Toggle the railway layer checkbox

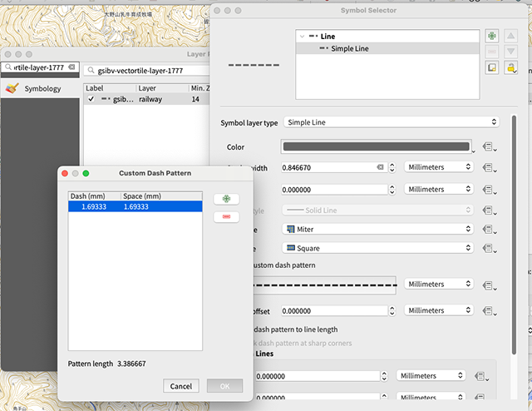pyautogui.click(x=91, y=99)
